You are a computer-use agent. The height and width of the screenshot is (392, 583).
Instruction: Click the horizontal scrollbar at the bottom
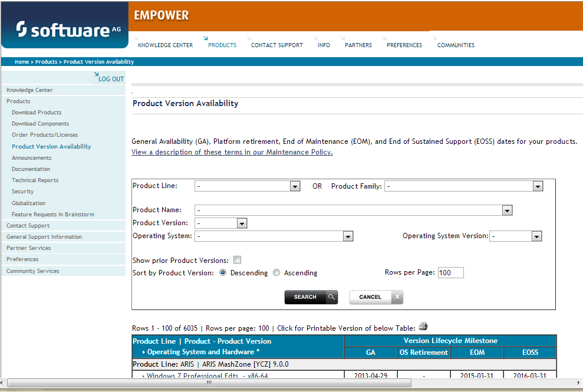[209, 383]
